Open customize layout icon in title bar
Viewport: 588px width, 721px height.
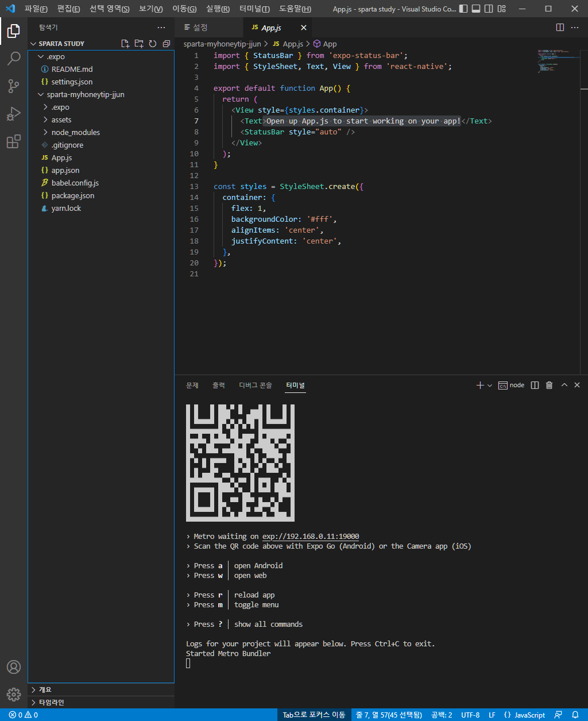coord(502,9)
